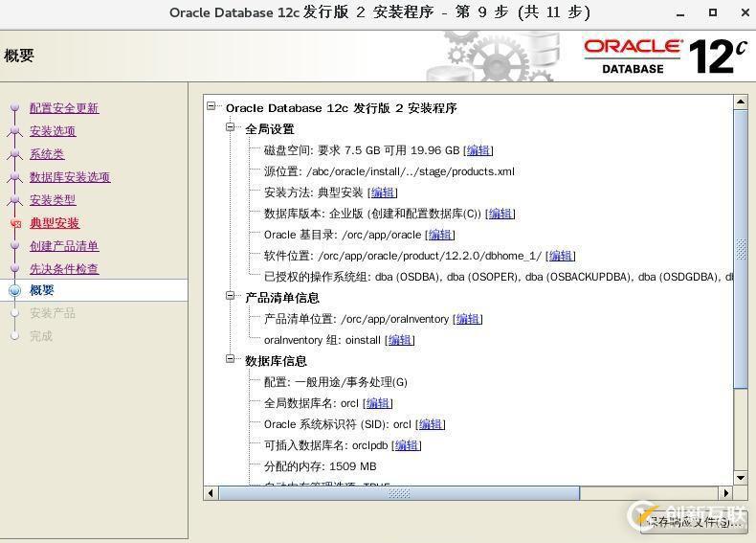Click the 编辑 link next to 磁盘空间
Screen dimensions: 756x543
pyautogui.click(x=478, y=150)
